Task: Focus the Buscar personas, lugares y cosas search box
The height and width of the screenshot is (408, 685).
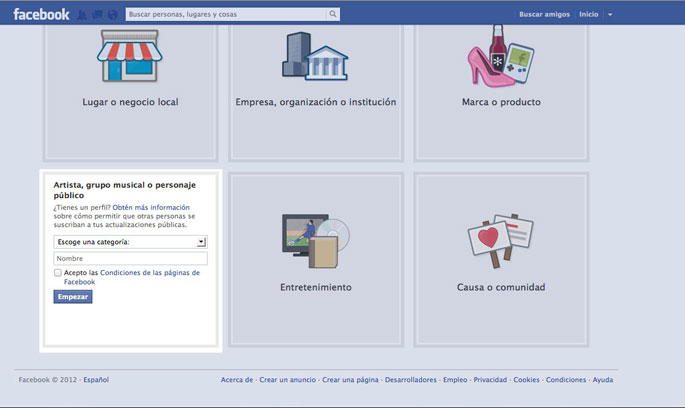Action: coord(226,14)
